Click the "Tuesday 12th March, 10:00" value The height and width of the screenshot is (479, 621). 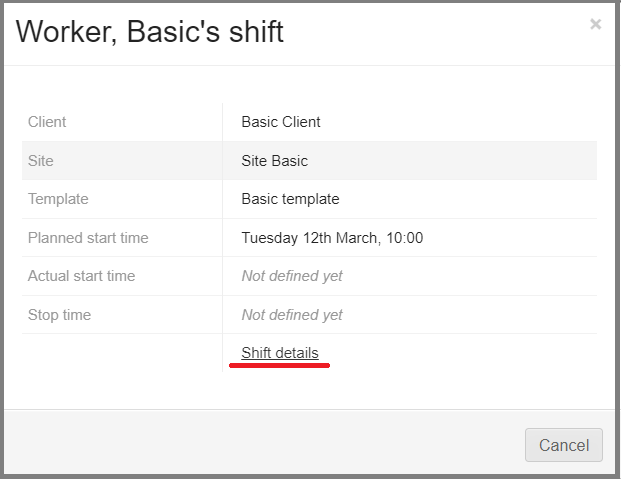pos(332,238)
